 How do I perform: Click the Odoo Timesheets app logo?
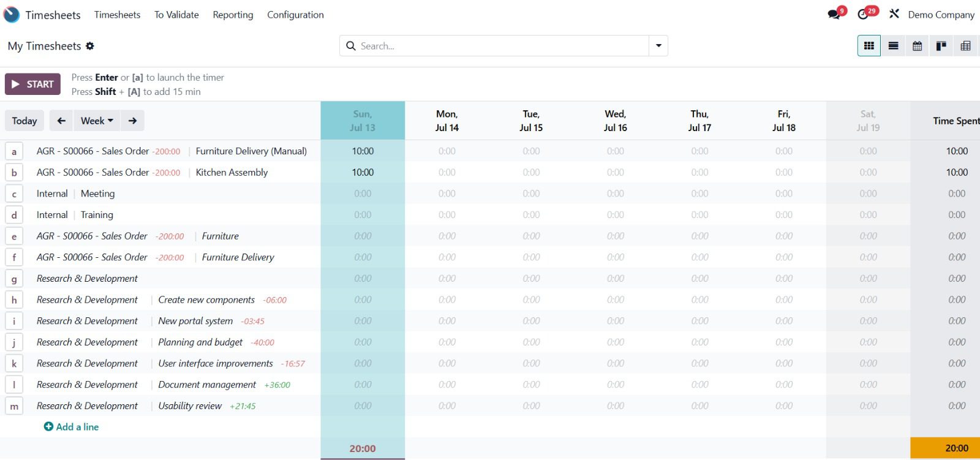(12, 15)
